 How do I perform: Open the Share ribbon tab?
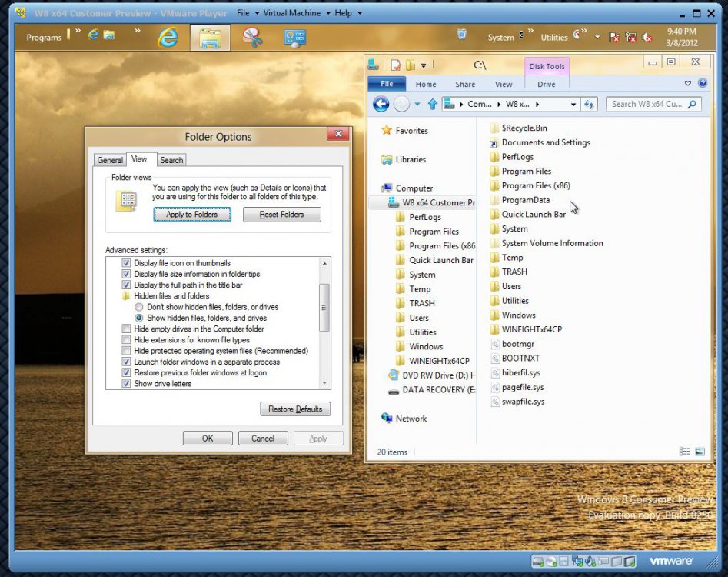[465, 84]
